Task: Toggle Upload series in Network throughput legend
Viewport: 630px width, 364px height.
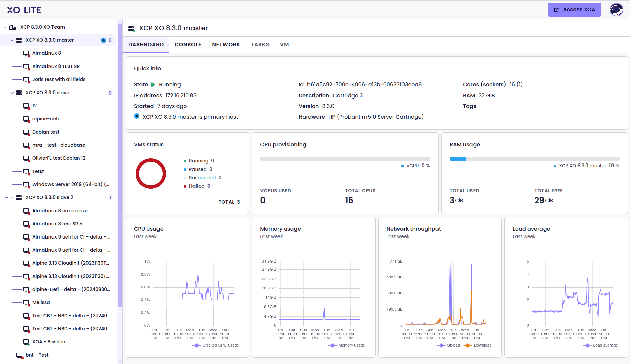Action: [449, 345]
